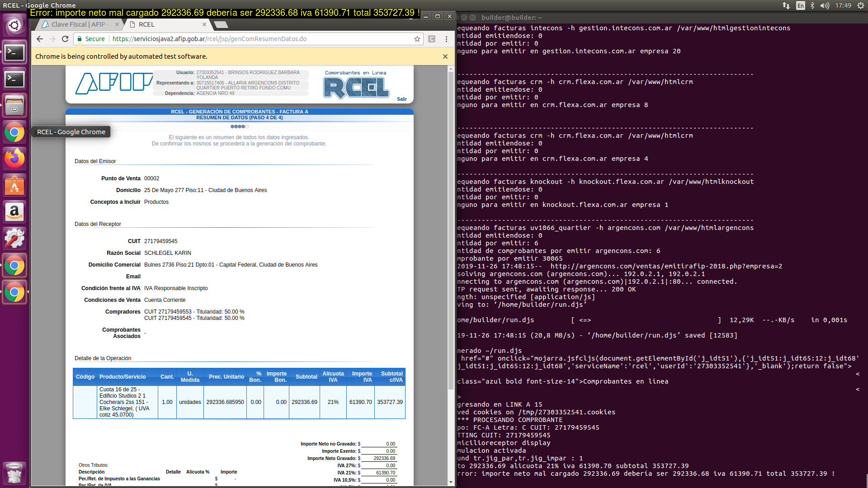Click IVA 27% amount 0.00 field
Viewport: 868px width, 488px height.
tap(379, 465)
